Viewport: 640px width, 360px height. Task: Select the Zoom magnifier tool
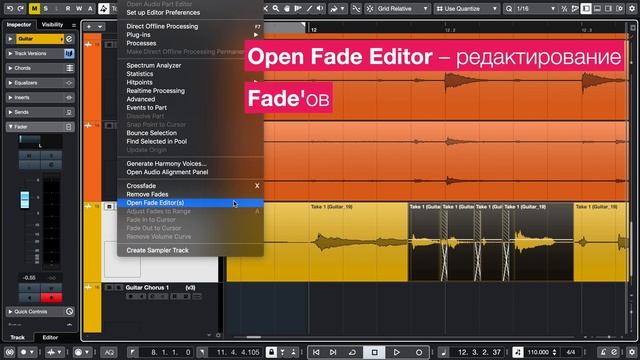tap(276, 8)
